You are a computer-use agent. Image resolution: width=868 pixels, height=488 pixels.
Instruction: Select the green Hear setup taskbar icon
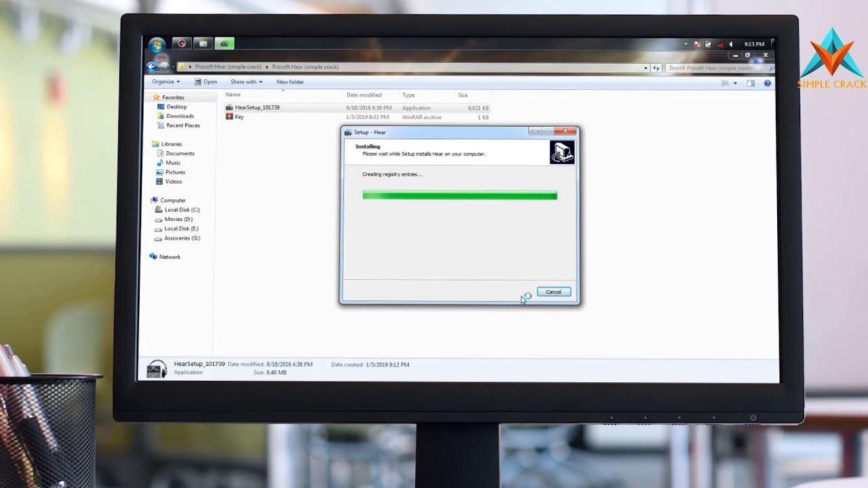[224, 43]
